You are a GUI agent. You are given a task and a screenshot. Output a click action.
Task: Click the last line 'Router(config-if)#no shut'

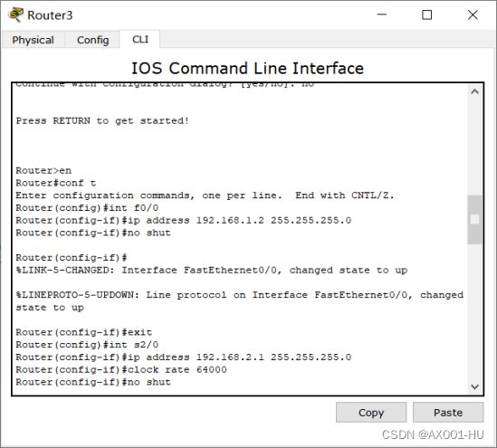click(93, 382)
